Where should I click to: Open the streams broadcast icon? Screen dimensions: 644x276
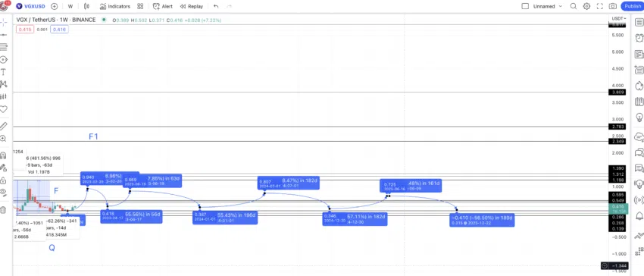(x=639, y=200)
